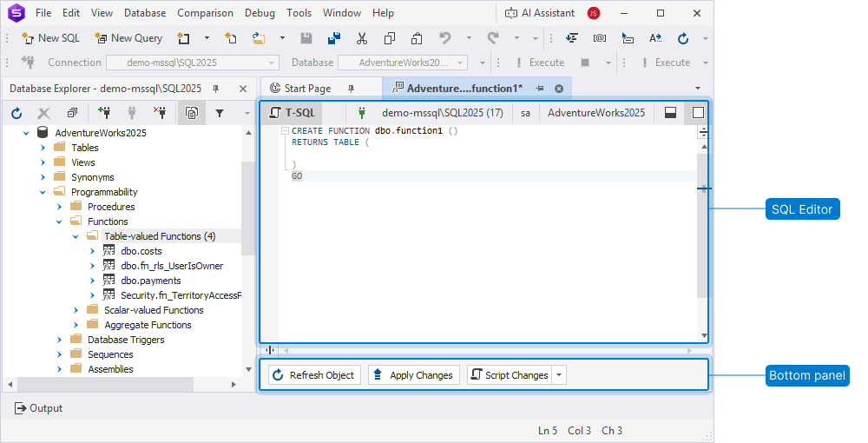Click the gray plug icon in Database Explorer toolbar
This screenshot has height=443, width=868.
click(x=132, y=114)
